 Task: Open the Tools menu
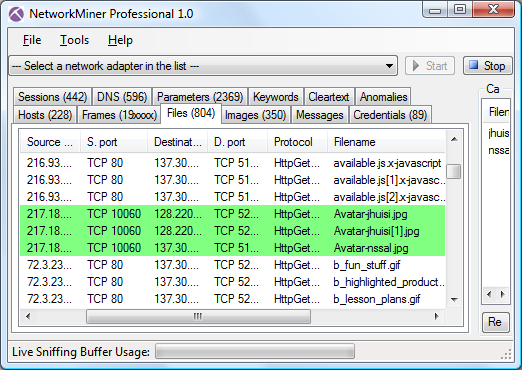[74, 40]
